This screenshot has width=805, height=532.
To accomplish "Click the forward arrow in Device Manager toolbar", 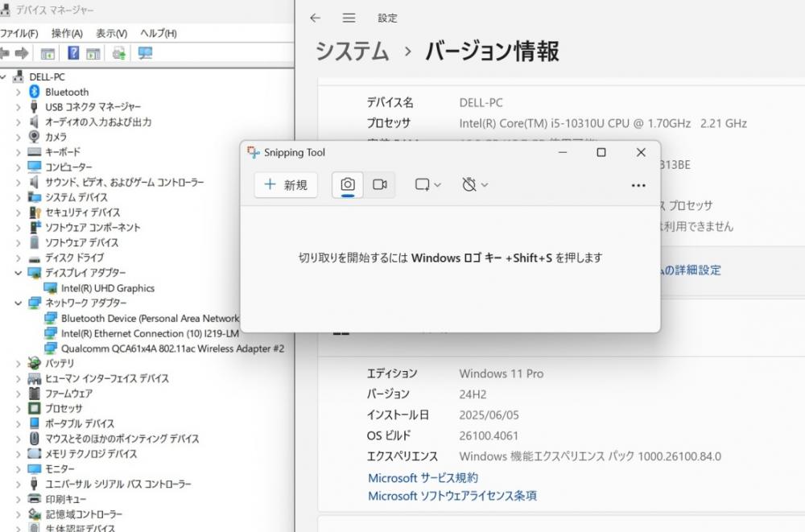I will point(22,53).
